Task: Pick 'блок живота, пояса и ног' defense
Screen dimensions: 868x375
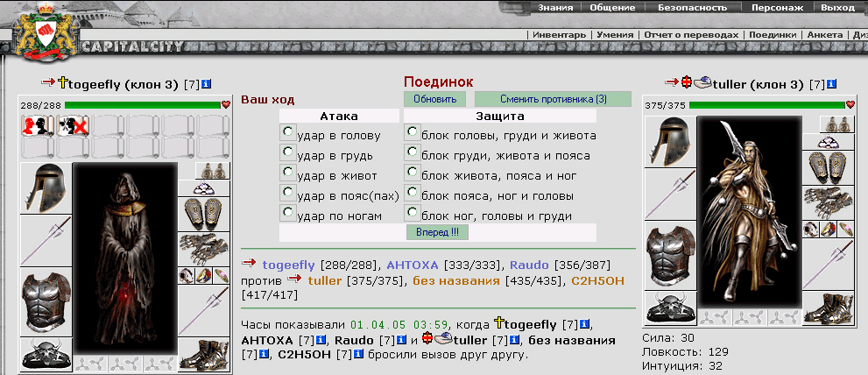Action: [x=412, y=172]
